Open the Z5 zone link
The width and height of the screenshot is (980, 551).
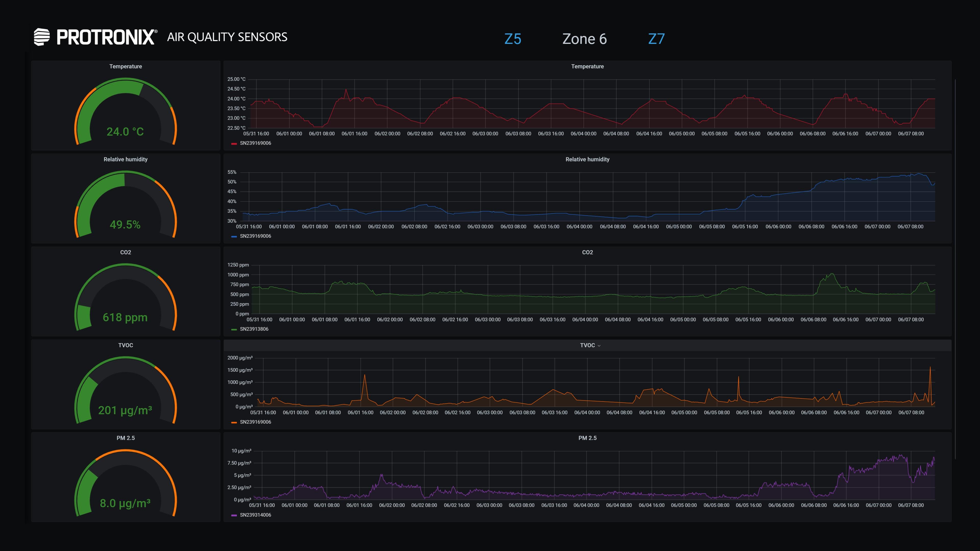pyautogui.click(x=512, y=39)
